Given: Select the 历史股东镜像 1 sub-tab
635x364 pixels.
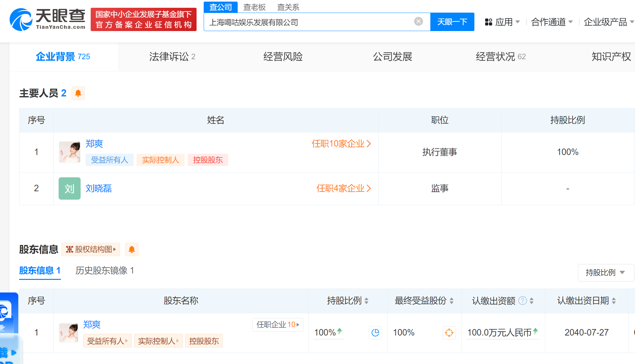Looking at the screenshot, I should coord(105,270).
